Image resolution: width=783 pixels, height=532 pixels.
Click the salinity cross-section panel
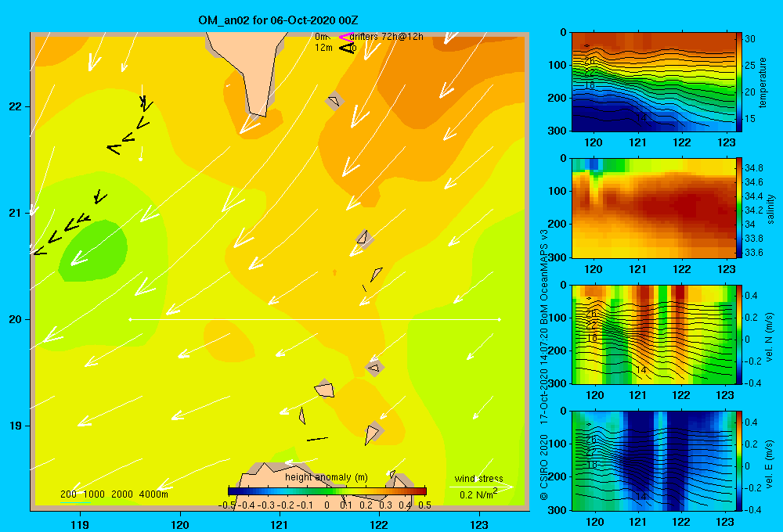(653, 208)
